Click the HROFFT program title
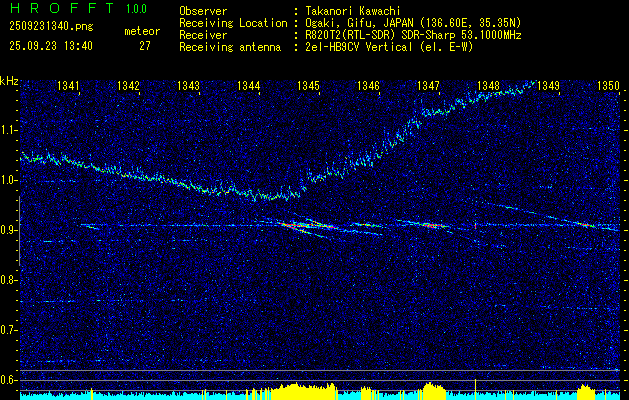The width and height of the screenshot is (629, 400). point(62,8)
